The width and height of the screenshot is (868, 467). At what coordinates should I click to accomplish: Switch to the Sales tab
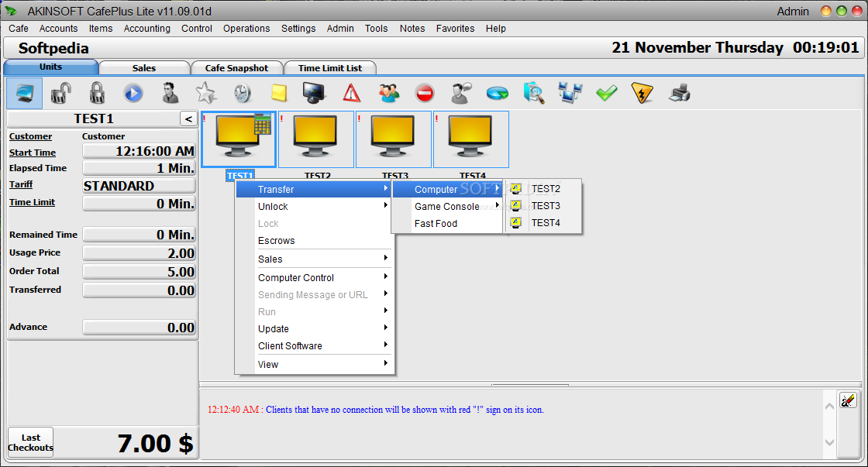(144, 67)
